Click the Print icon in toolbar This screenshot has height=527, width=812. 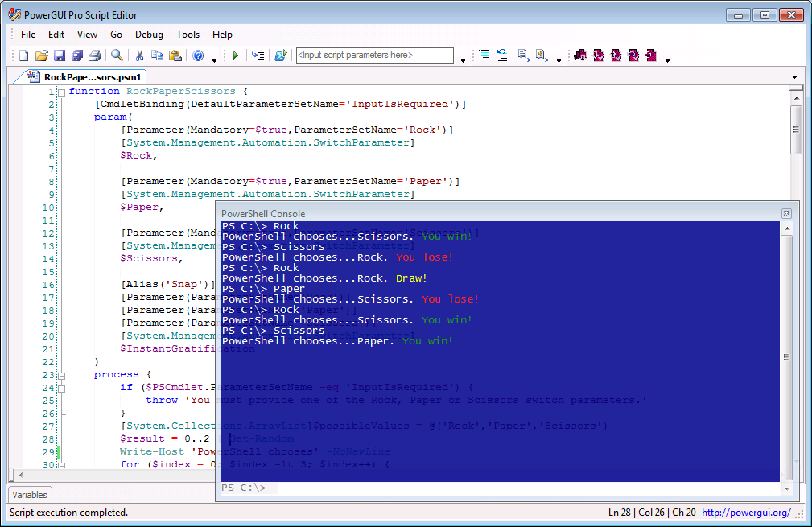(x=94, y=56)
